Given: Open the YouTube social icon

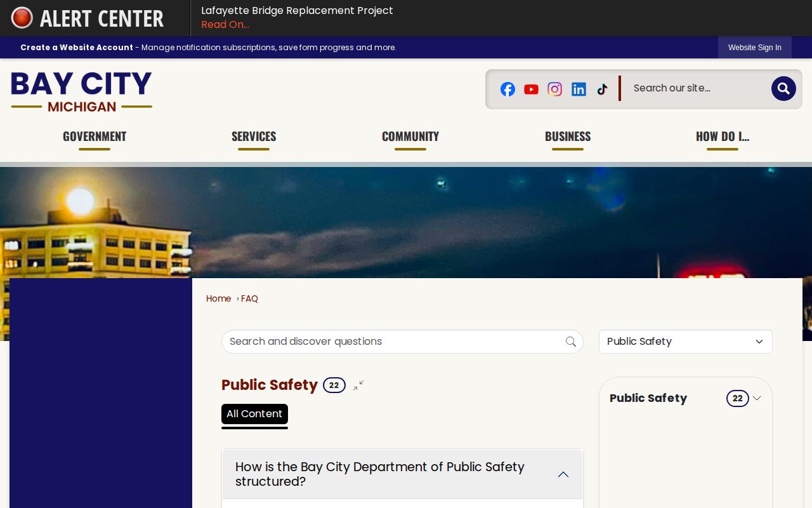Looking at the screenshot, I should 532,89.
